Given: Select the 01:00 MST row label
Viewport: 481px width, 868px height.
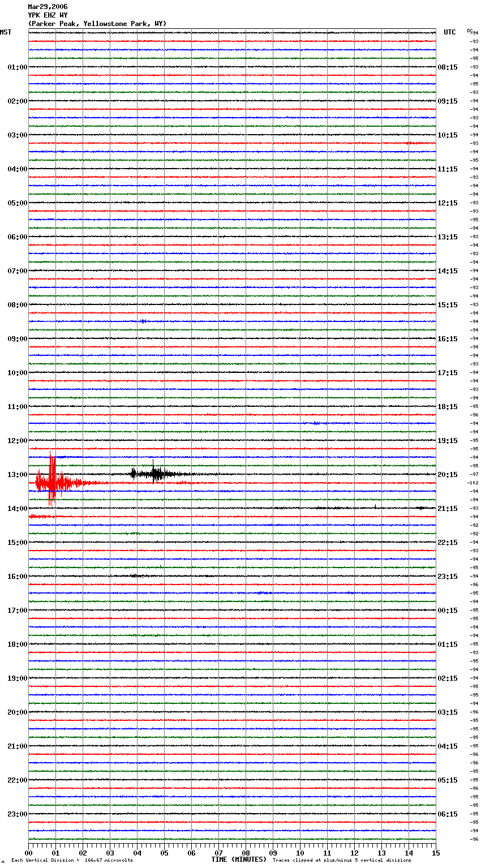Looking at the screenshot, I should (18, 67).
